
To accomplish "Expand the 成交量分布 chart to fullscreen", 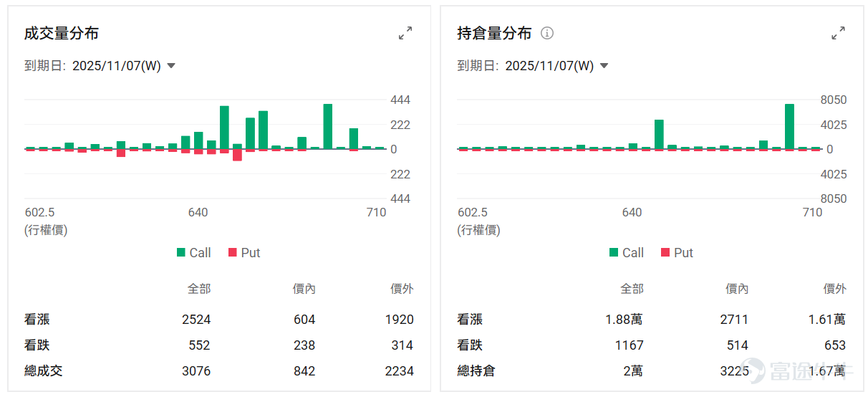I will [405, 33].
